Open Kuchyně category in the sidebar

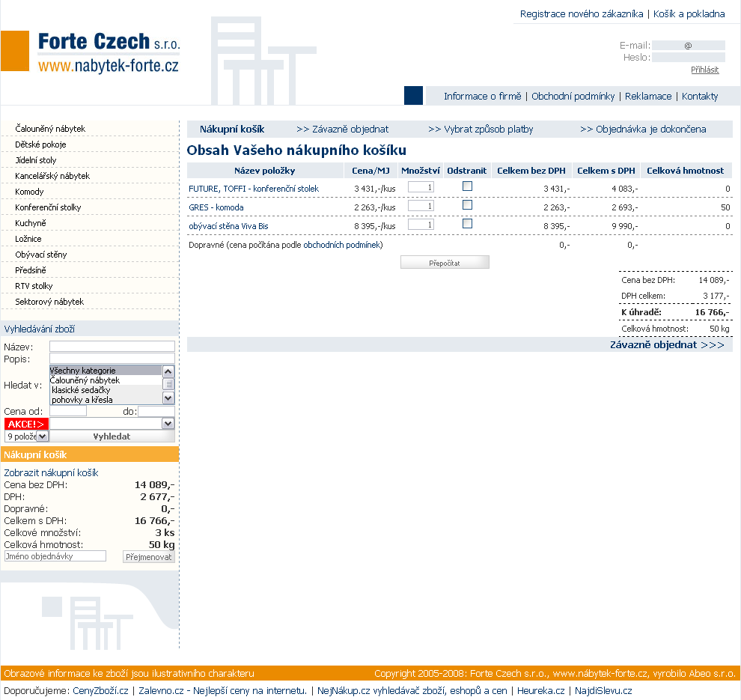(31, 223)
